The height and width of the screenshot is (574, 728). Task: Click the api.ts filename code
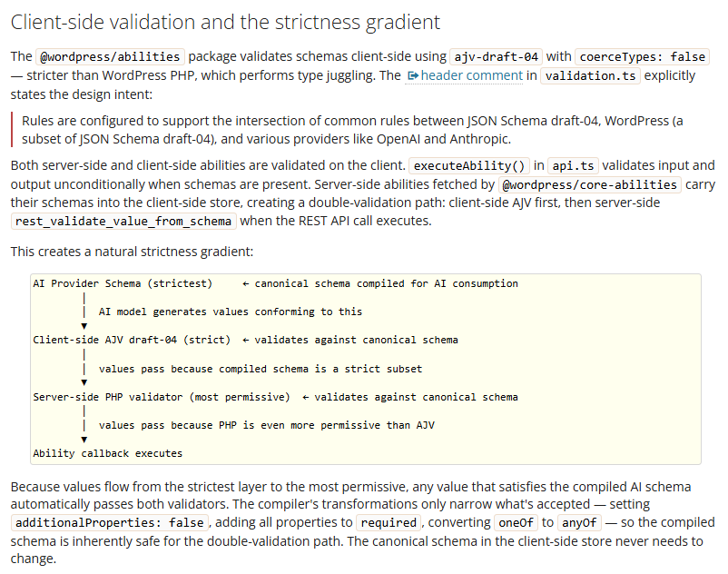(x=573, y=166)
